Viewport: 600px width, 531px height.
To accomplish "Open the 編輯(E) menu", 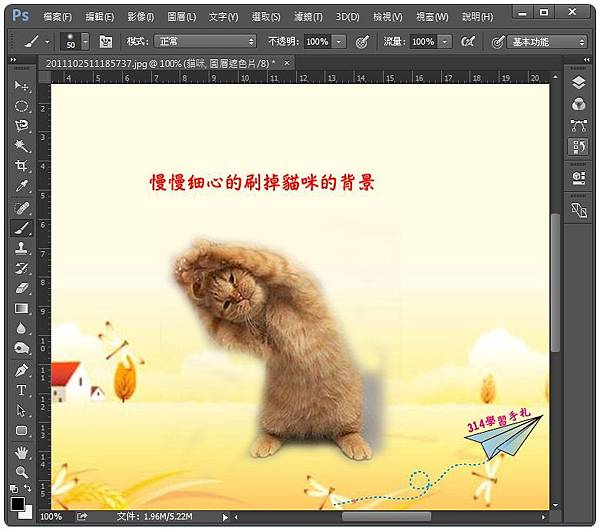I will click(99, 16).
